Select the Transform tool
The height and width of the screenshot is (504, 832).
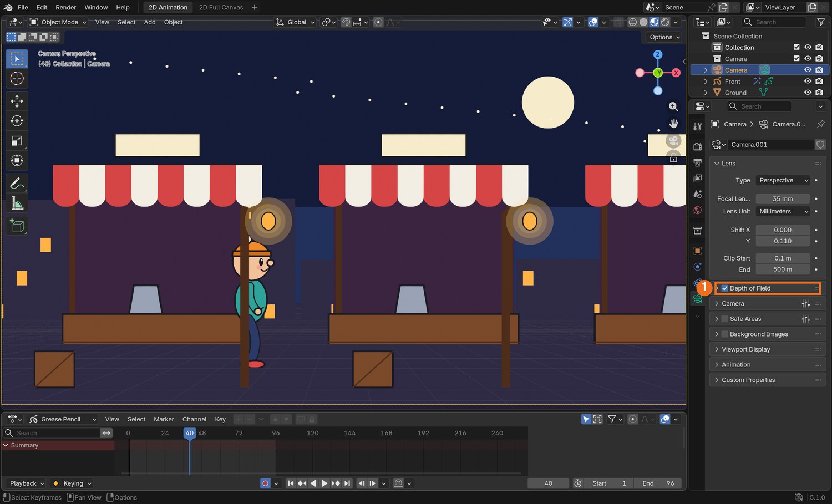17,161
